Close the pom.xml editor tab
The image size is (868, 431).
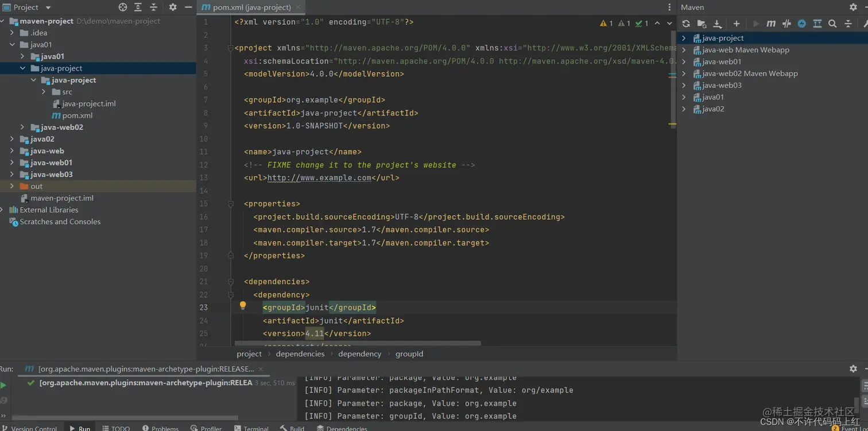tap(299, 7)
